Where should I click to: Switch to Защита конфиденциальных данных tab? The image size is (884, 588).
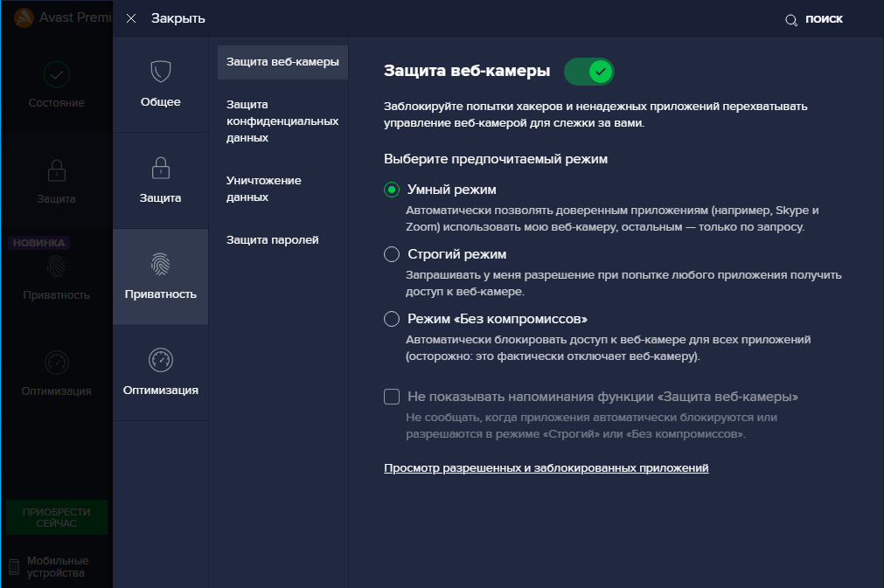pos(282,121)
